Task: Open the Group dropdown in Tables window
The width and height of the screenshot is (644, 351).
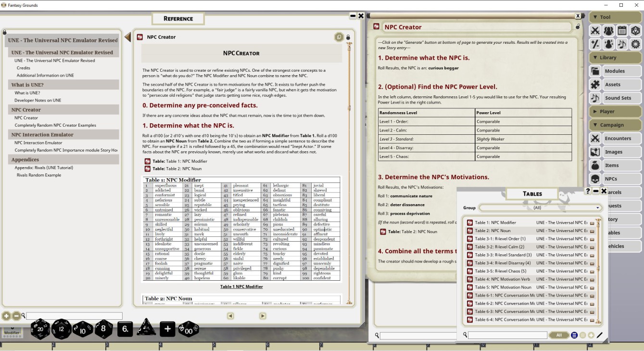Action: (540, 208)
